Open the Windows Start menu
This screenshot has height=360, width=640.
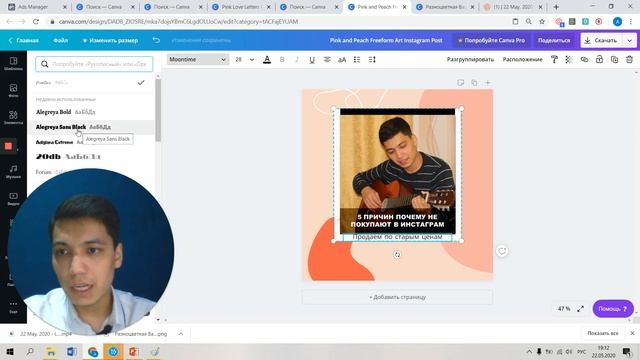(10, 351)
